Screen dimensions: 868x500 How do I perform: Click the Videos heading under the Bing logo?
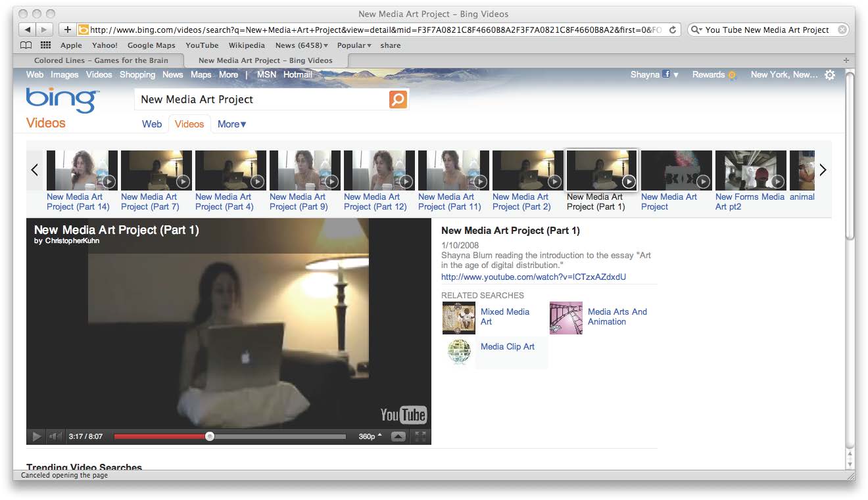[x=46, y=123]
